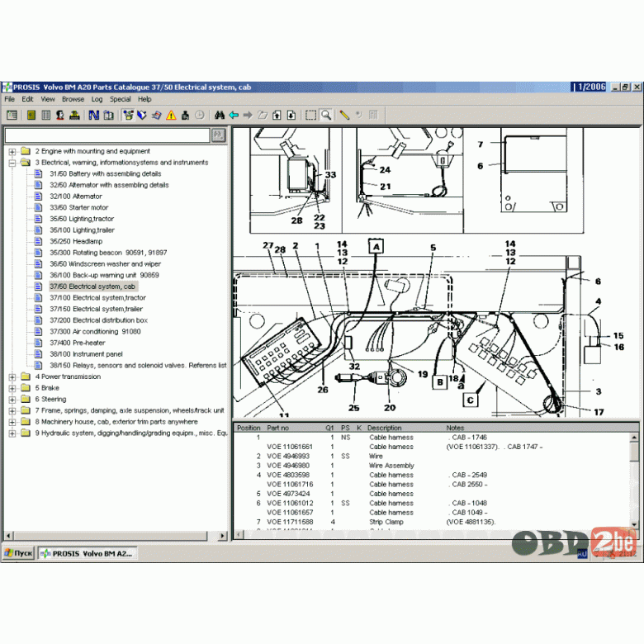Viewport: 644px width, 644px height.
Task: Click the last grayed-out toolbar icon
Action: click(373, 115)
